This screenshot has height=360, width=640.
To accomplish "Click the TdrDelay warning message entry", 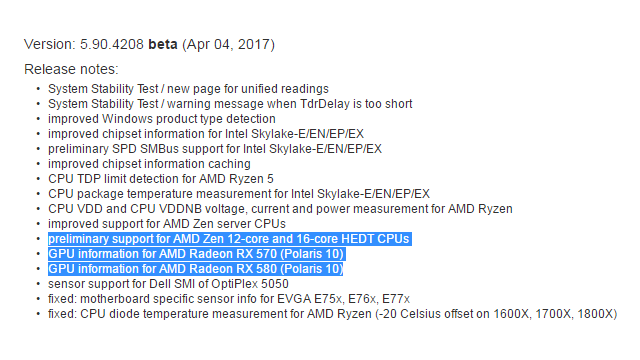I will tap(230, 104).
